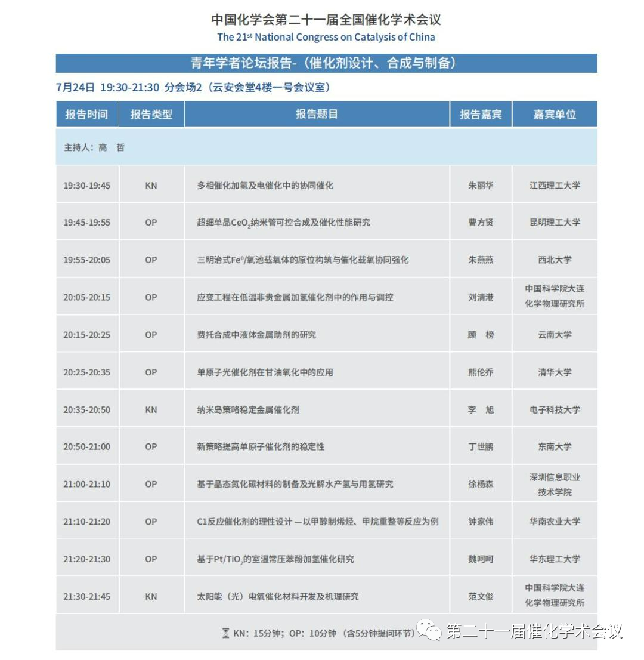Click affiliation 电子科技大学

pos(555,410)
